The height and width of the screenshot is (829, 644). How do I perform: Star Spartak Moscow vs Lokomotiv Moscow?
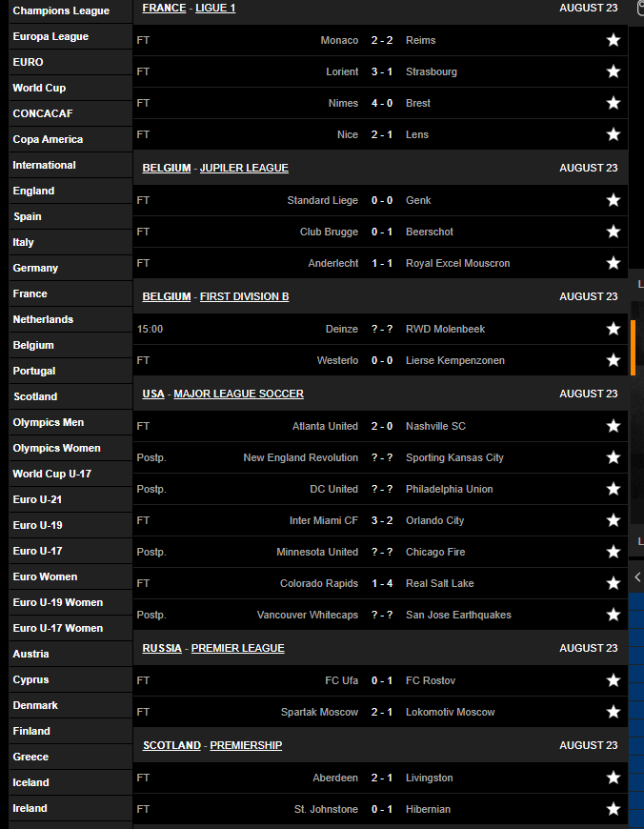(614, 712)
